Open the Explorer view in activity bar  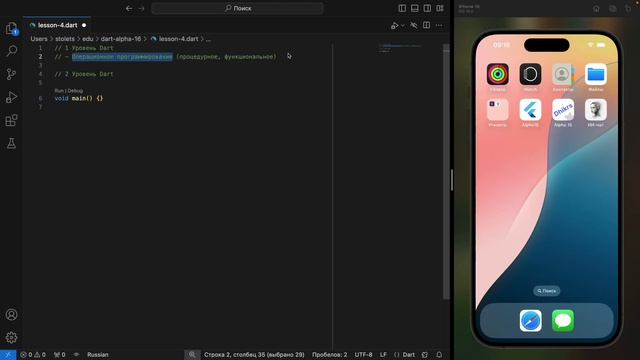point(11,28)
